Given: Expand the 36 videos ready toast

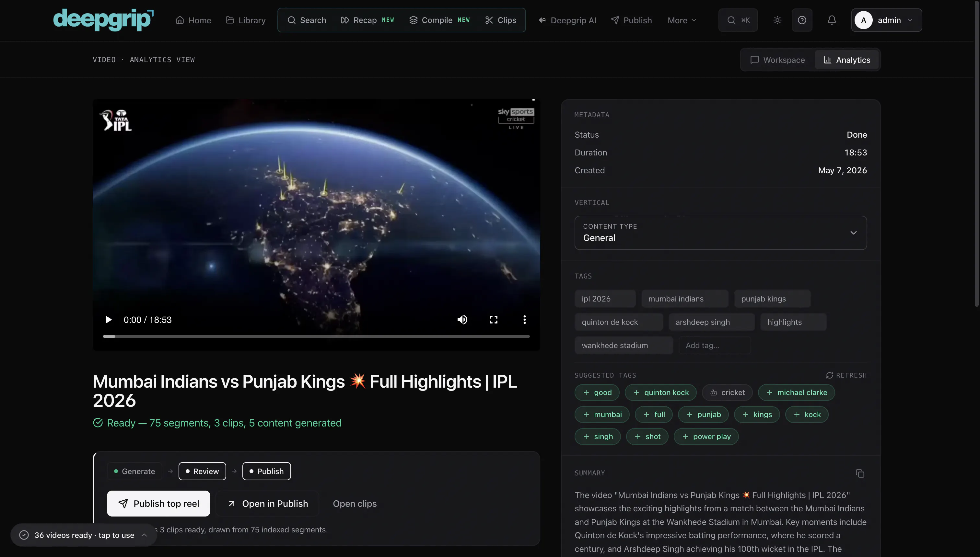Looking at the screenshot, I should (84, 535).
